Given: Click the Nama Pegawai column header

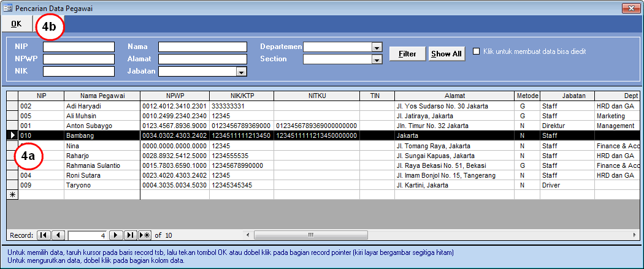Looking at the screenshot, I should point(102,96).
